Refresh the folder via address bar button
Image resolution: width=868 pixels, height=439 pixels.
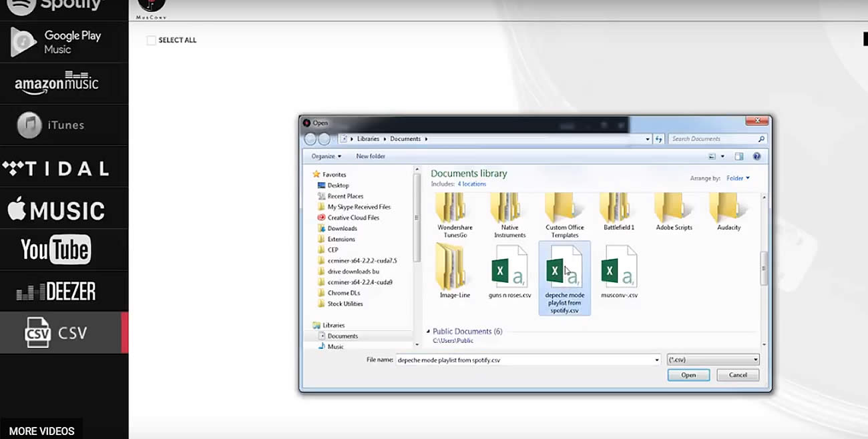tap(659, 139)
